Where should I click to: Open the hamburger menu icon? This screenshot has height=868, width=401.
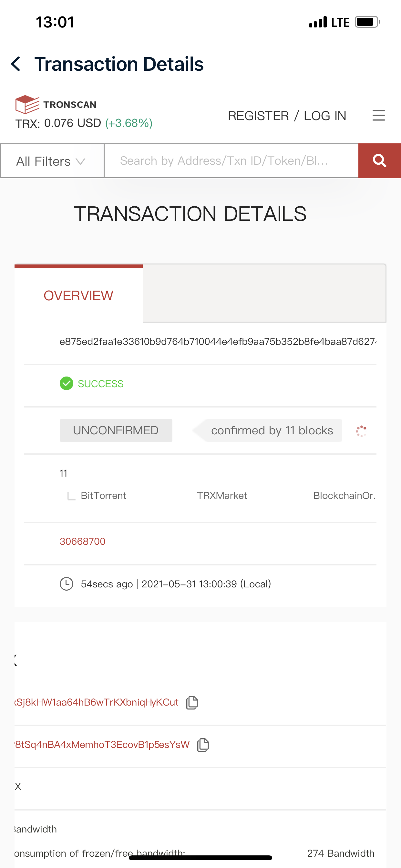[378, 115]
